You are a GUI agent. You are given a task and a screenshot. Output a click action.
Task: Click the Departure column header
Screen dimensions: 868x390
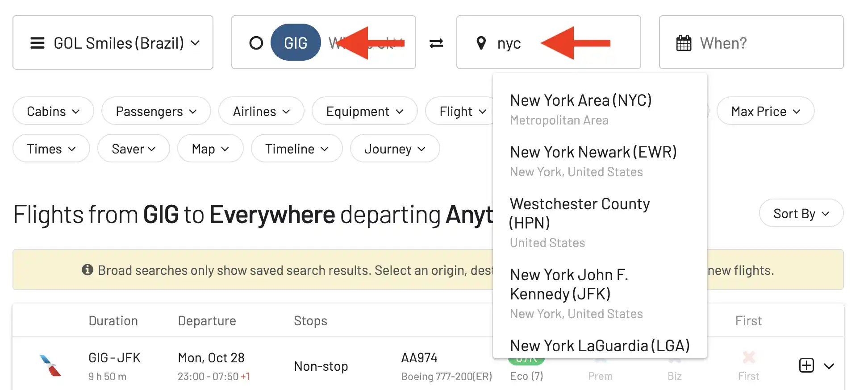pyautogui.click(x=207, y=321)
